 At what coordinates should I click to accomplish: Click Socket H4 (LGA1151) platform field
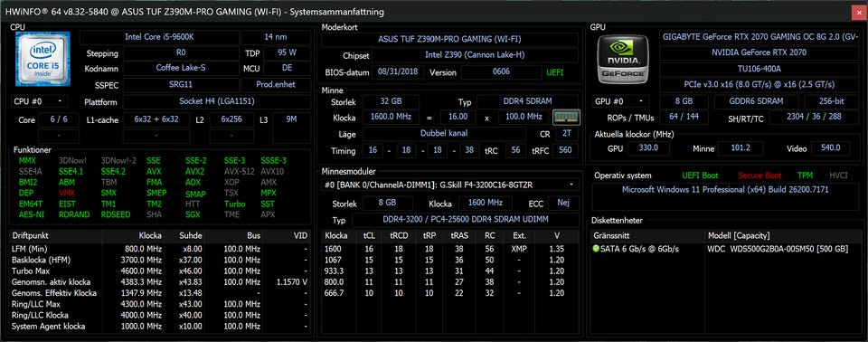point(216,102)
